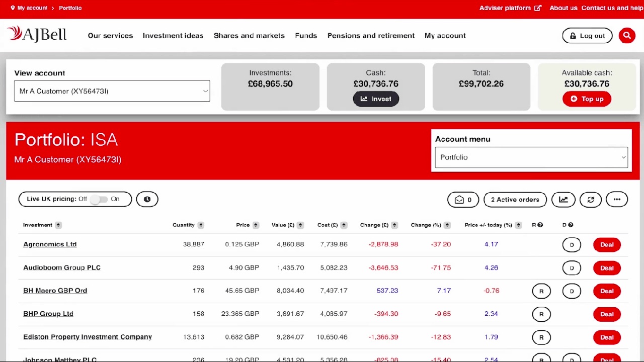The width and height of the screenshot is (644, 362).
Task: Click the D column help question icon
Action: [571, 225]
